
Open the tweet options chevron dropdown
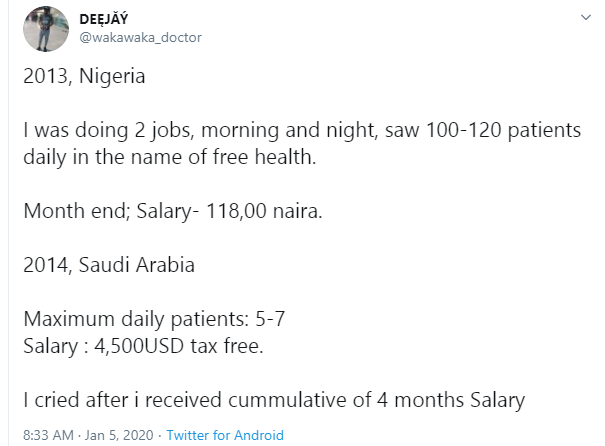point(585,17)
